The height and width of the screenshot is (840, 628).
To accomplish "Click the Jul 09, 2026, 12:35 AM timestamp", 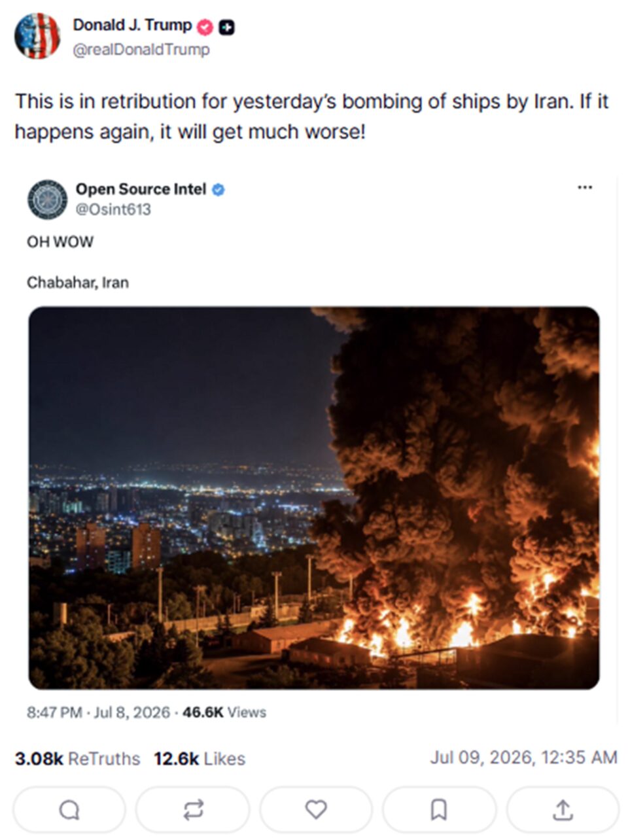I will tap(523, 758).
